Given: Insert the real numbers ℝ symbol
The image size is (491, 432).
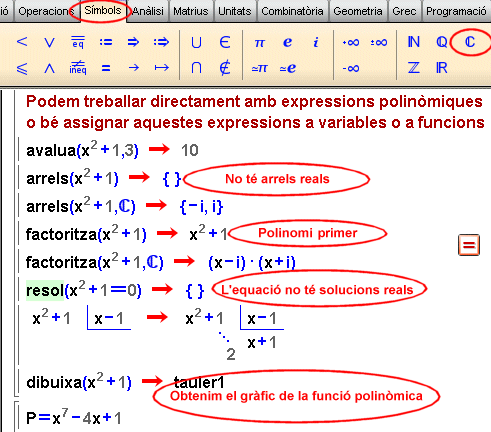Looking at the screenshot, I should pos(442,68).
